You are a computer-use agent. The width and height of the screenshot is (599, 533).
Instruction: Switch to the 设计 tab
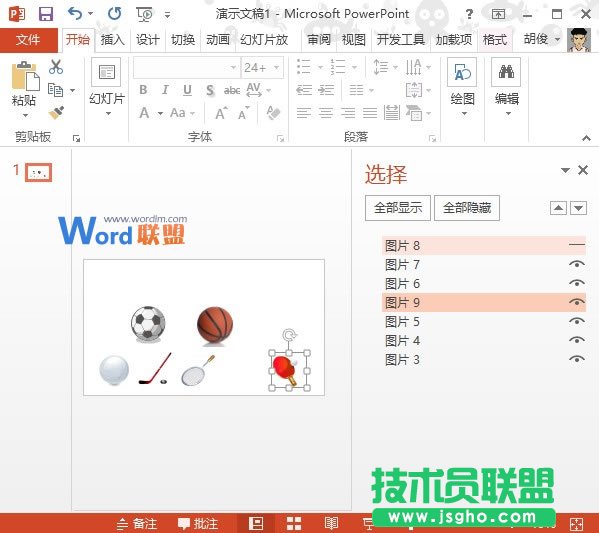tap(148, 40)
